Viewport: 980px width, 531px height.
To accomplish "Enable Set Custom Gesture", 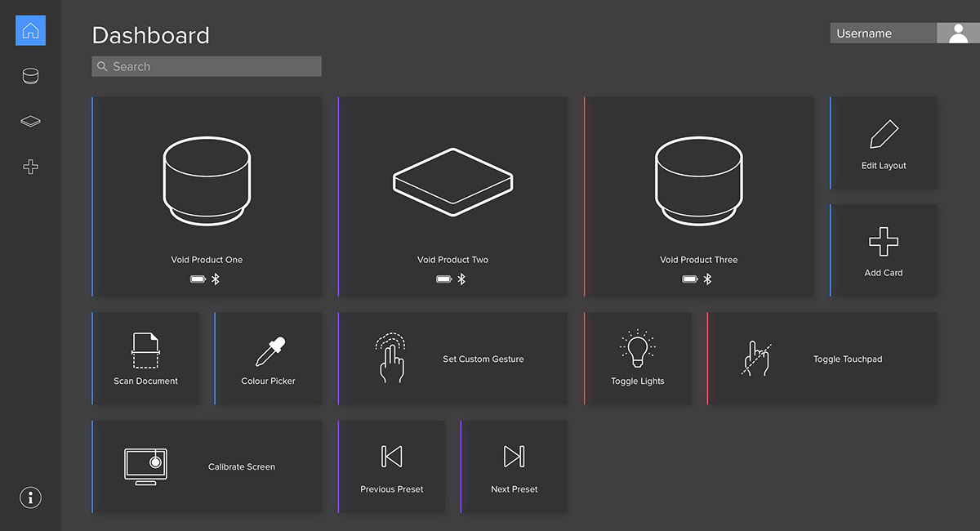I will point(453,358).
